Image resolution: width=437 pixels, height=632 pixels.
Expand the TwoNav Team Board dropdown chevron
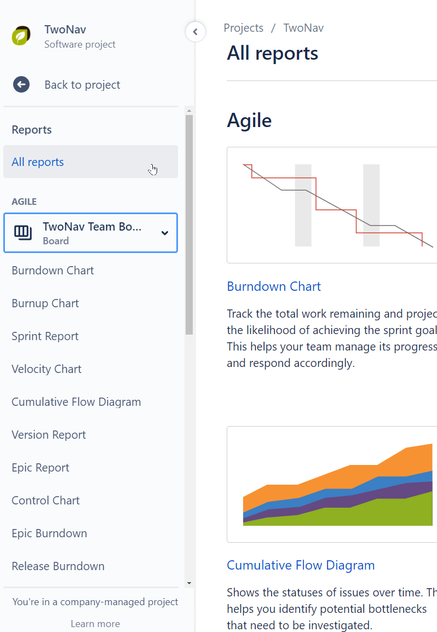click(164, 233)
